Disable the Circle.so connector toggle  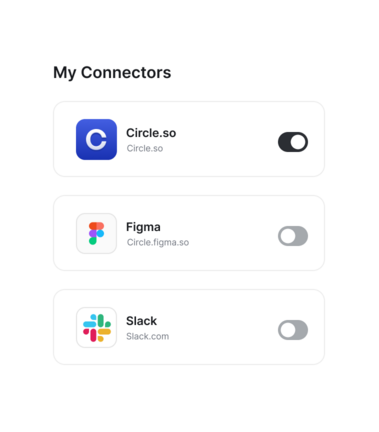293,142
